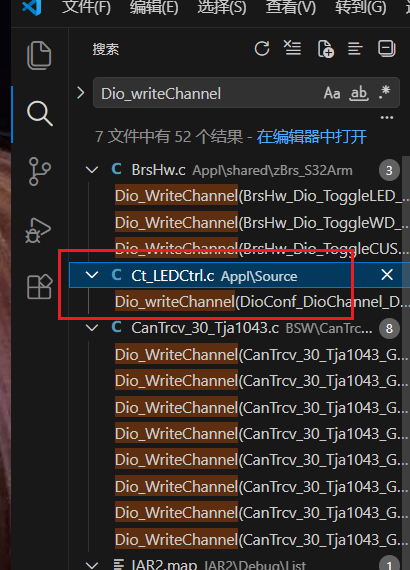Dismiss the Ct_LEDCtrl.c result with X

[x=387, y=274]
